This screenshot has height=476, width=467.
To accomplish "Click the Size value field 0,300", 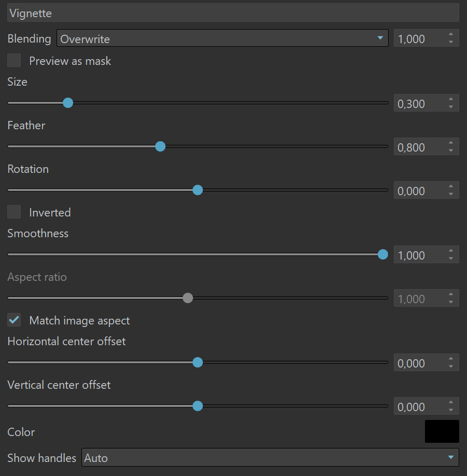I will 420,103.
